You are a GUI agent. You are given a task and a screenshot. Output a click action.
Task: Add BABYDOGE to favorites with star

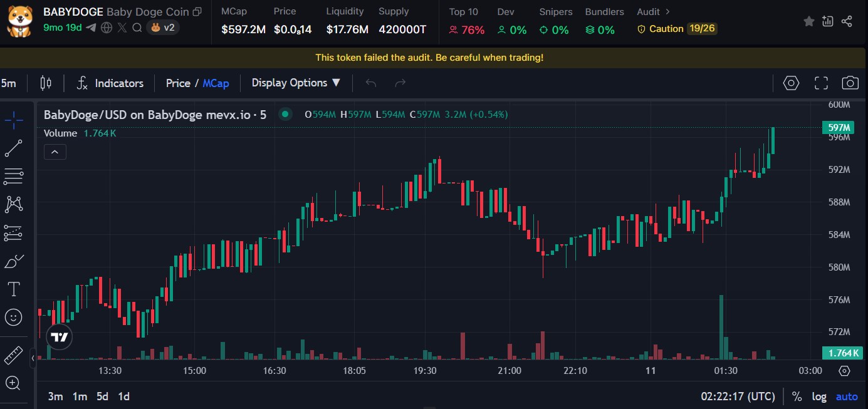pos(809,21)
